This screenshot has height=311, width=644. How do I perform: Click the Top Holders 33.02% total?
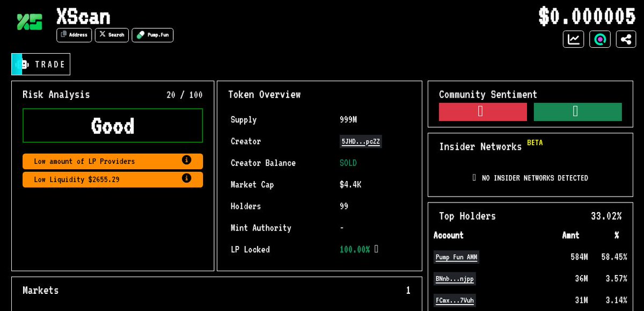coord(606,216)
